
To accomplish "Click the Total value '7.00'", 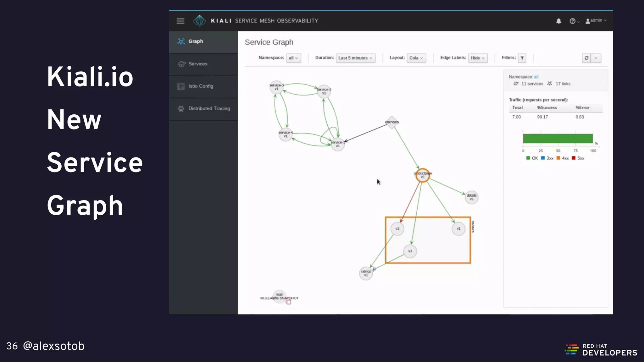I will click(x=516, y=117).
